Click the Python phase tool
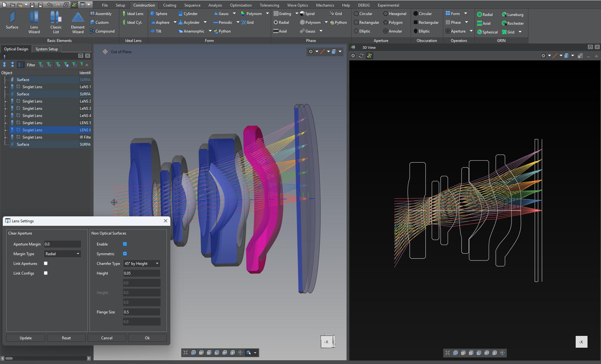 click(x=338, y=22)
